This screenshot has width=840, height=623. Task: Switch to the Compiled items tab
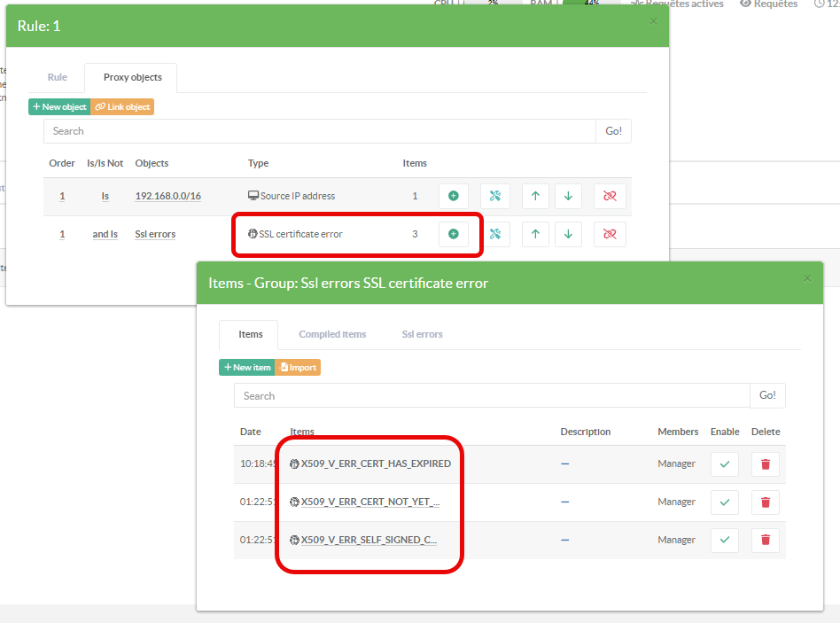[x=332, y=334]
